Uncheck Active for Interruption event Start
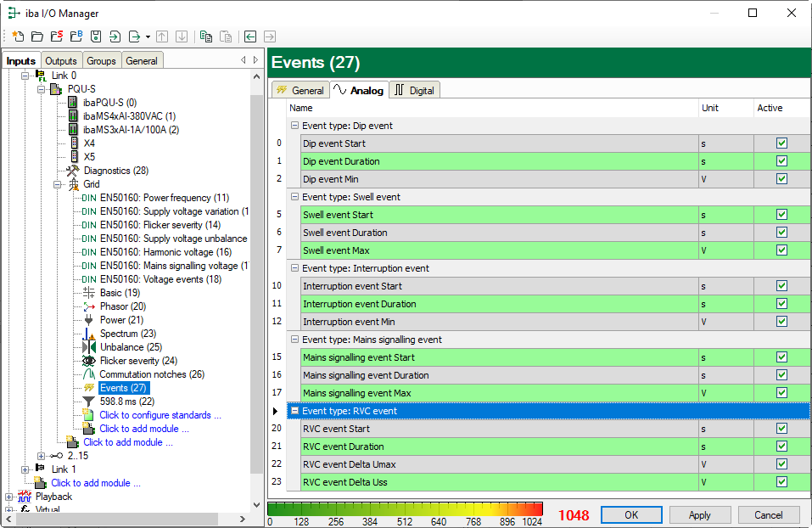 tap(782, 286)
